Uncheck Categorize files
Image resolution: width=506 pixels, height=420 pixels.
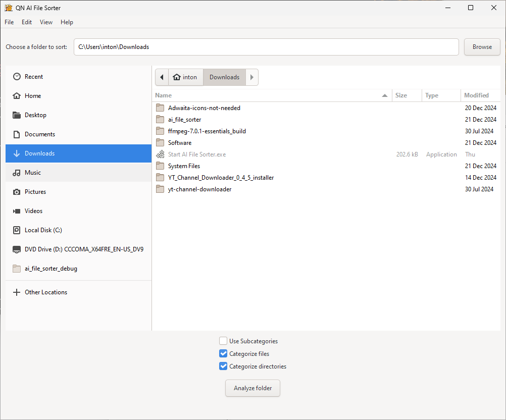click(223, 353)
